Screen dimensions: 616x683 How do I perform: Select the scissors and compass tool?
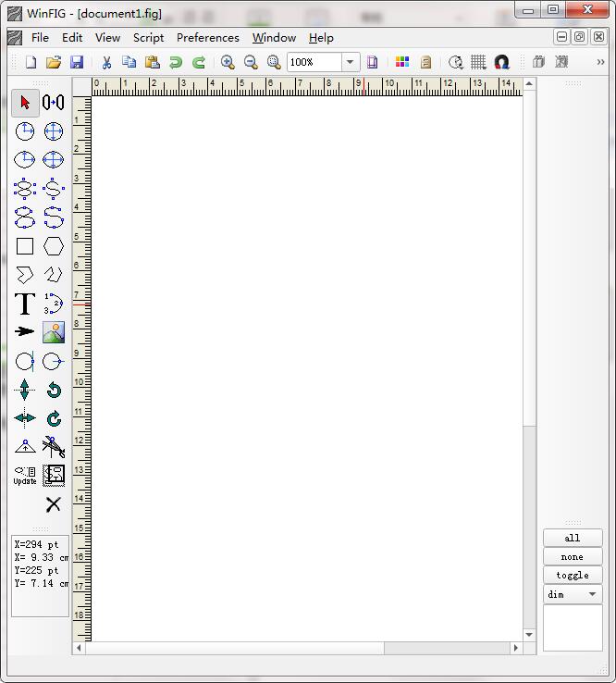[53, 447]
